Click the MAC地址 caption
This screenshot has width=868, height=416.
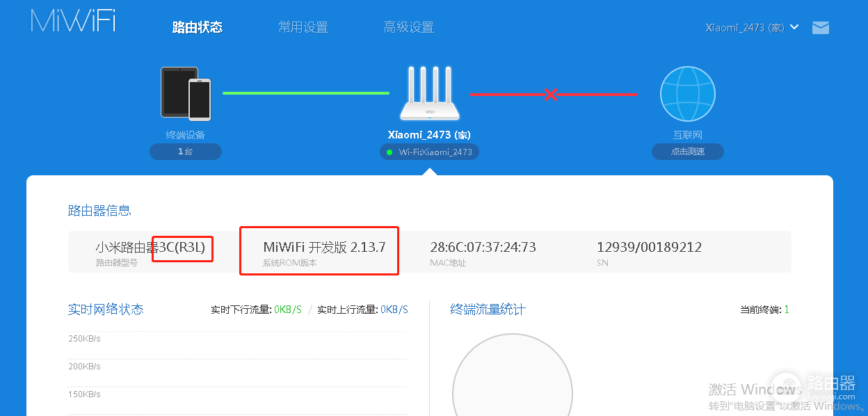coord(448,263)
